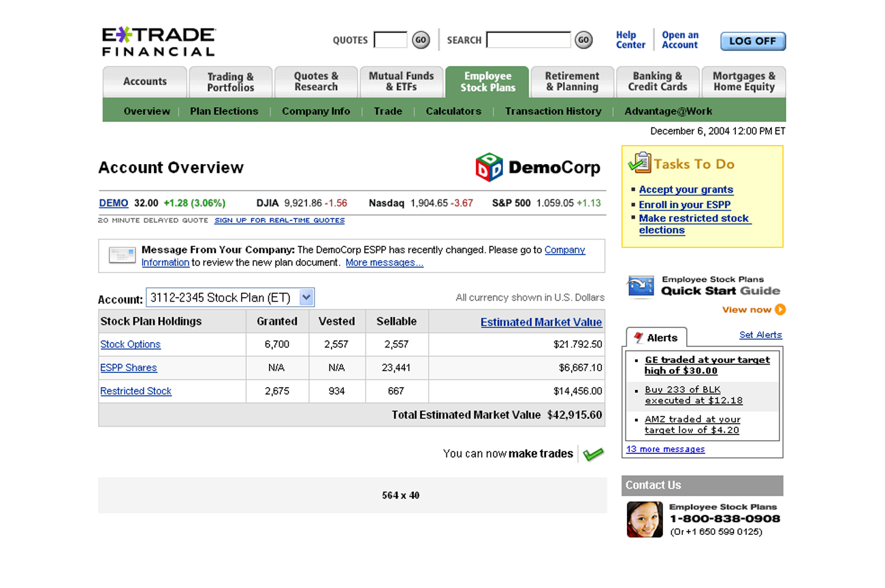The height and width of the screenshot is (588, 885).
Task: Click View now for Quick Start Guide
Action: (747, 310)
